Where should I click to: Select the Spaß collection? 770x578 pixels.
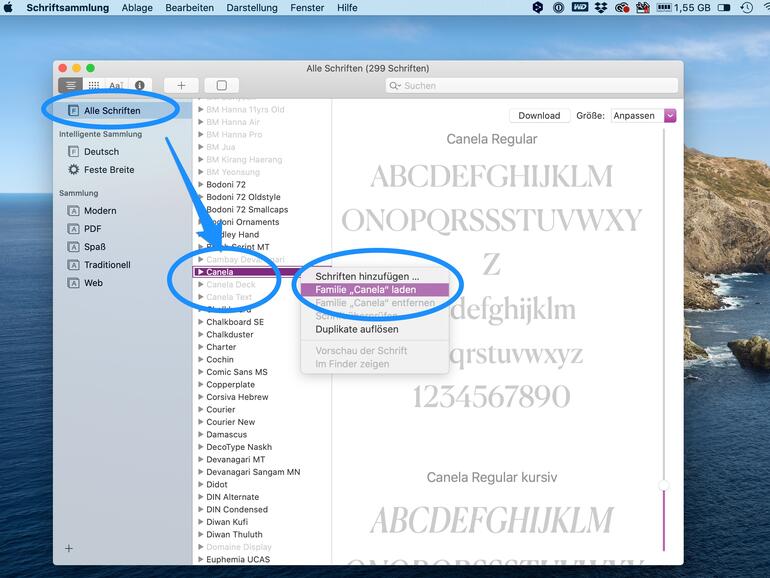tap(95, 247)
